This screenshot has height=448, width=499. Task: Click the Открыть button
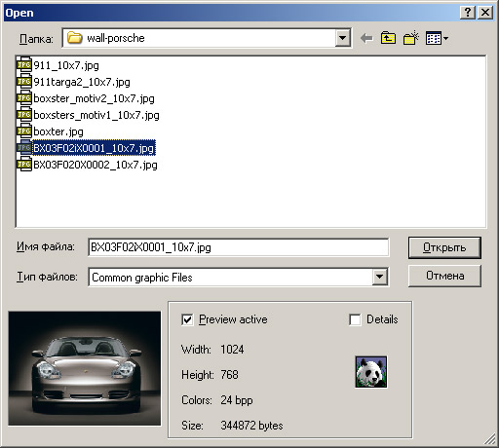[444, 247]
